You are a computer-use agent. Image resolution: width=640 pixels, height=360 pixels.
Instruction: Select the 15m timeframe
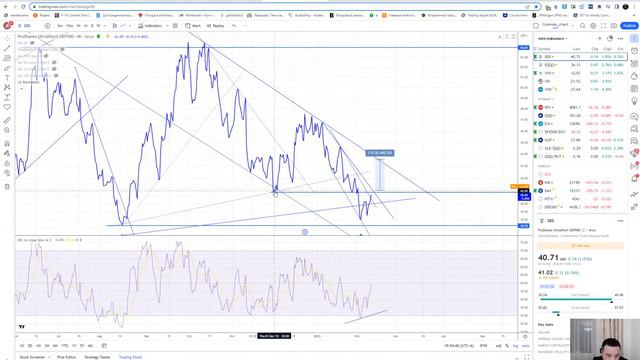click(69, 26)
